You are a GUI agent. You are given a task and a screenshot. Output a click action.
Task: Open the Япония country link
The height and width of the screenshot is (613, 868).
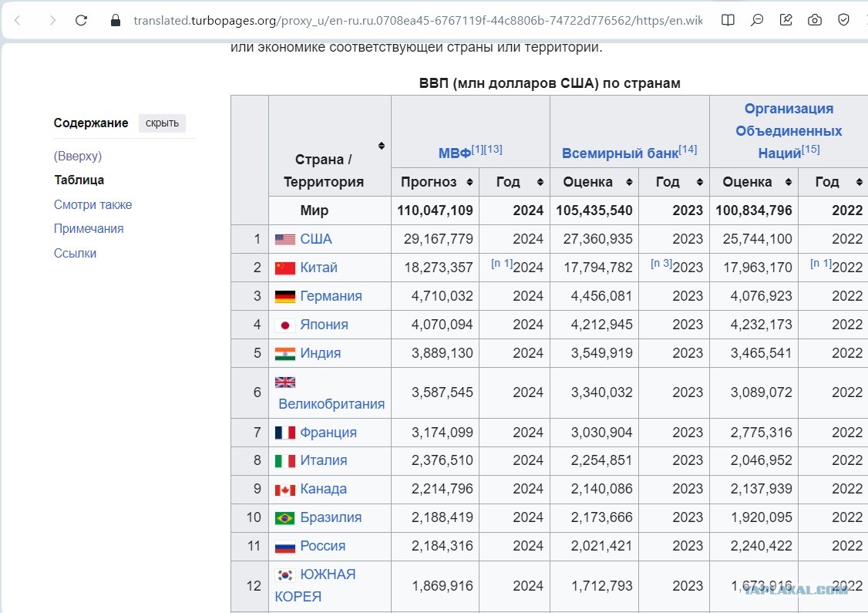(x=324, y=325)
